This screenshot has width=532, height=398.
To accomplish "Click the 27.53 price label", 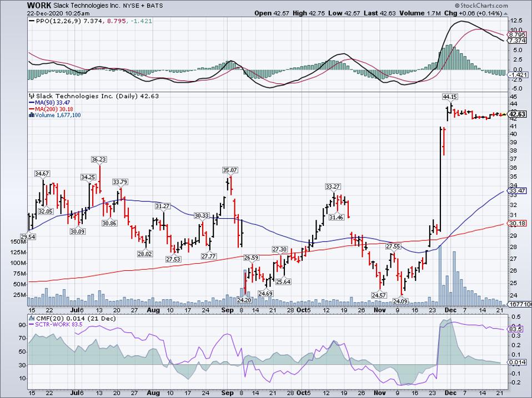I will pos(173,259).
